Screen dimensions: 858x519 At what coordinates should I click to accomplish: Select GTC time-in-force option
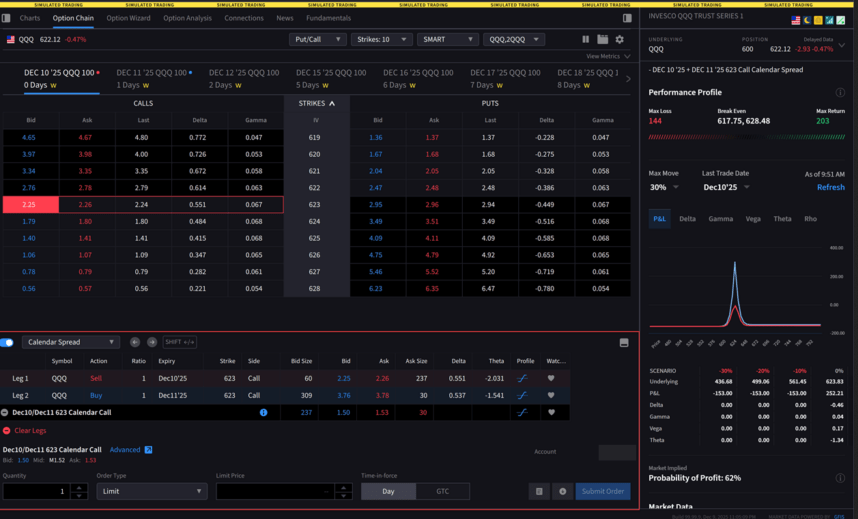[442, 491]
